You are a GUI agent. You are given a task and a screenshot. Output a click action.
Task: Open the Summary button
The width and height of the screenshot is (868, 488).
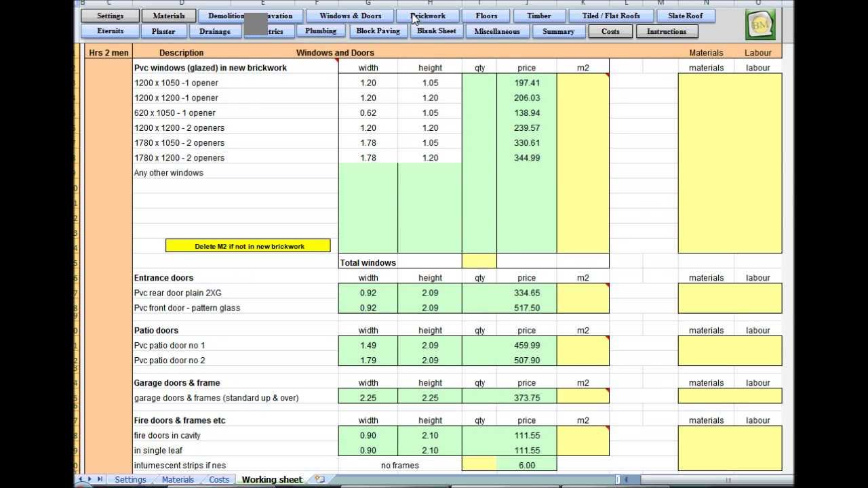[558, 31]
